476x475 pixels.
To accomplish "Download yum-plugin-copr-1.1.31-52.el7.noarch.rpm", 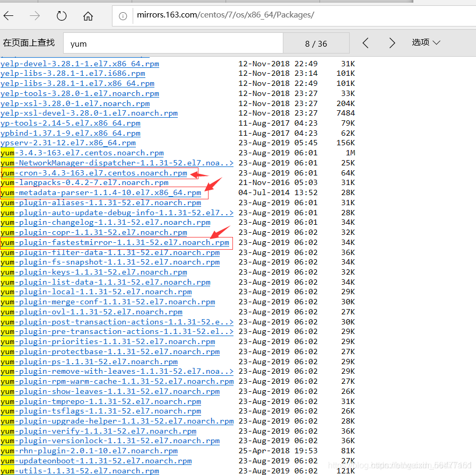I will pos(94,232).
